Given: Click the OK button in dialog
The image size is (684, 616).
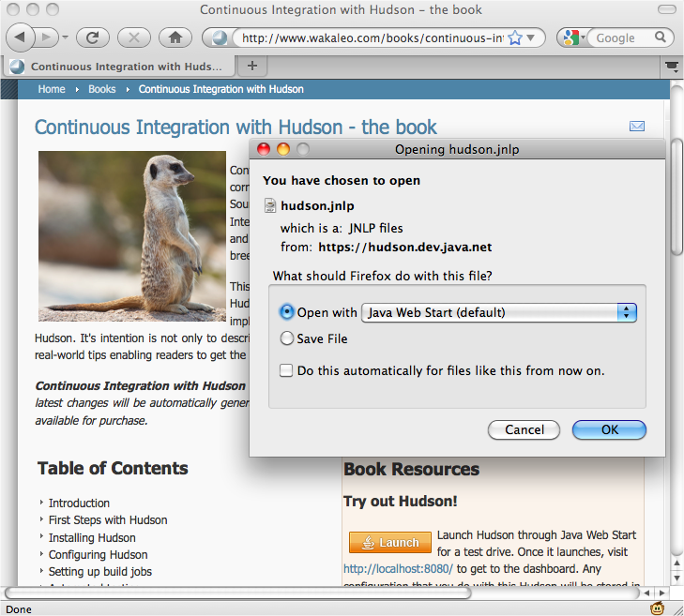Looking at the screenshot, I should (x=609, y=429).
